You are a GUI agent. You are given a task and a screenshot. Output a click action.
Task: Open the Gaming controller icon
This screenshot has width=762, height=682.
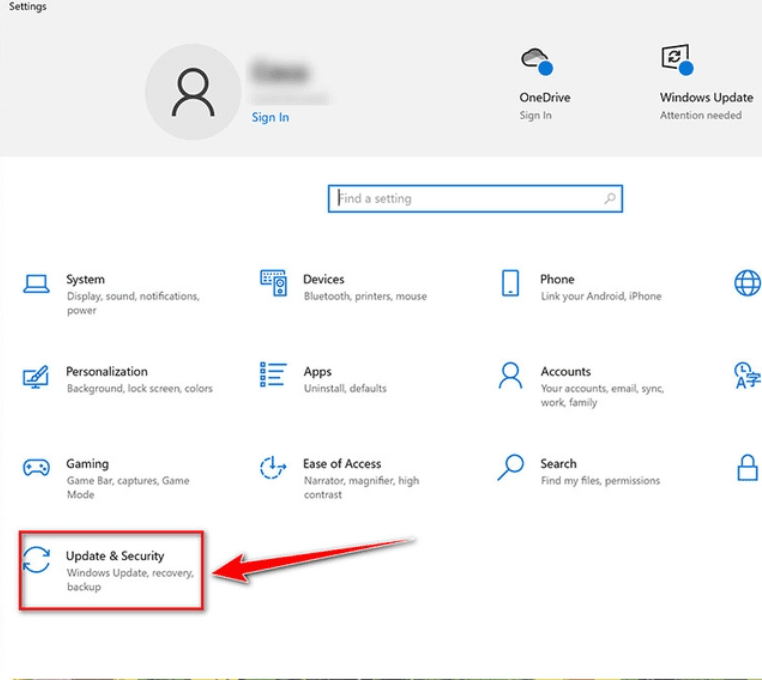pos(36,468)
